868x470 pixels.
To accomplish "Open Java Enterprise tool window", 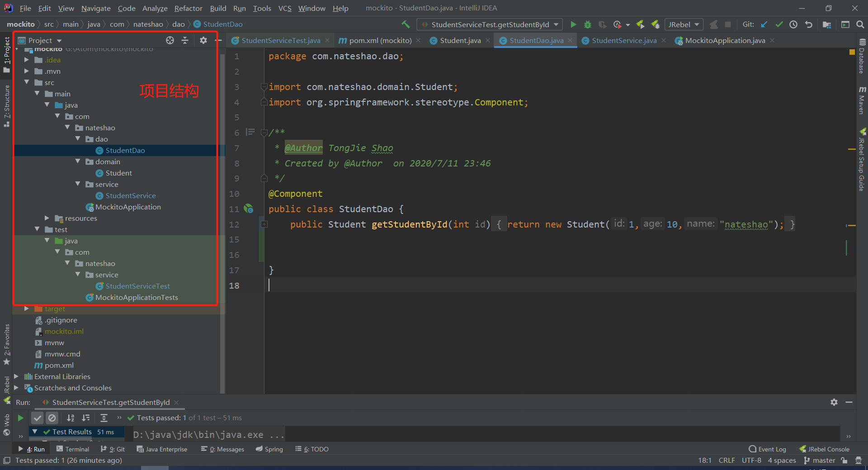I will [162, 449].
